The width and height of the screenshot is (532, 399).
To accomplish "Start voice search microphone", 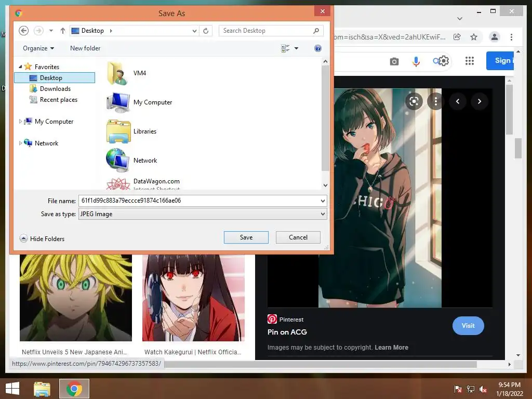I will click(416, 61).
